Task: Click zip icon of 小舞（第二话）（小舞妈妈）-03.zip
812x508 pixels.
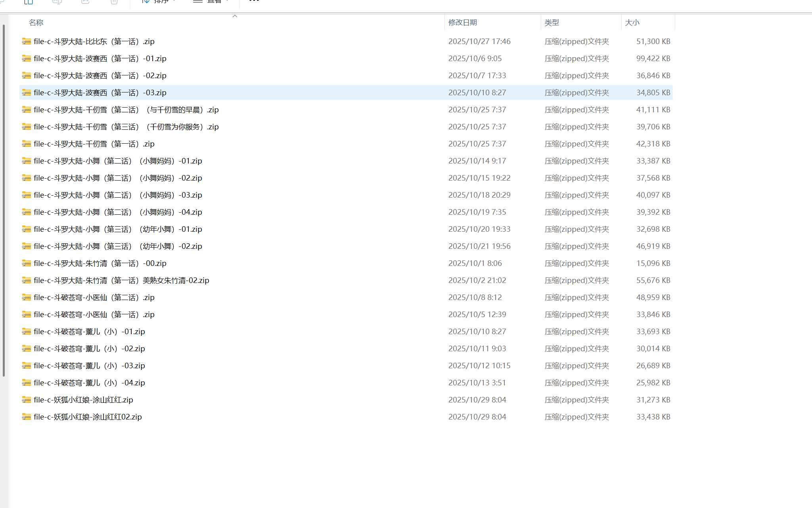Action: pos(27,195)
